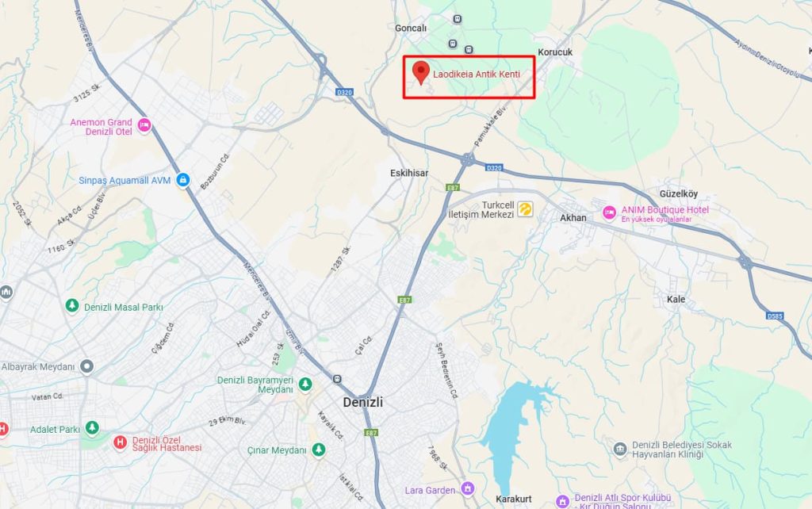Viewport: 812px width, 509px height.
Task: Open Denizli Belediyesi Sokak Hayvanları Kliniği icon
Action: [x=620, y=449]
